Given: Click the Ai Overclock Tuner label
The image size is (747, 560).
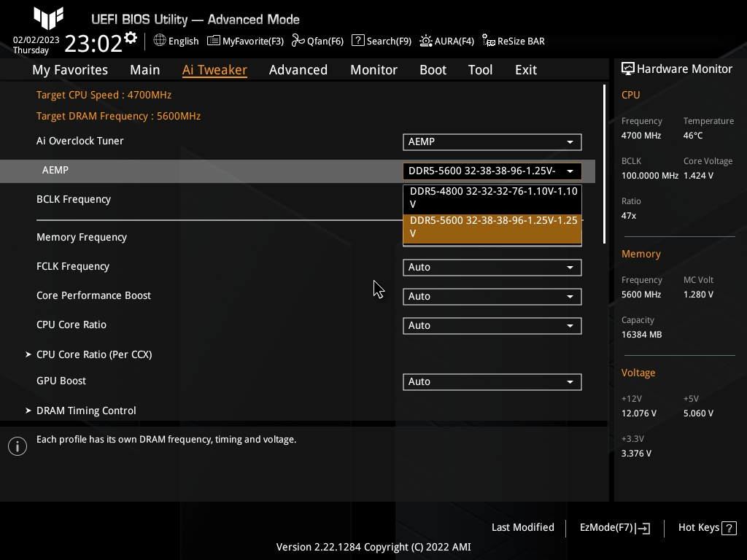Looking at the screenshot, I should (x=80, y=141).
